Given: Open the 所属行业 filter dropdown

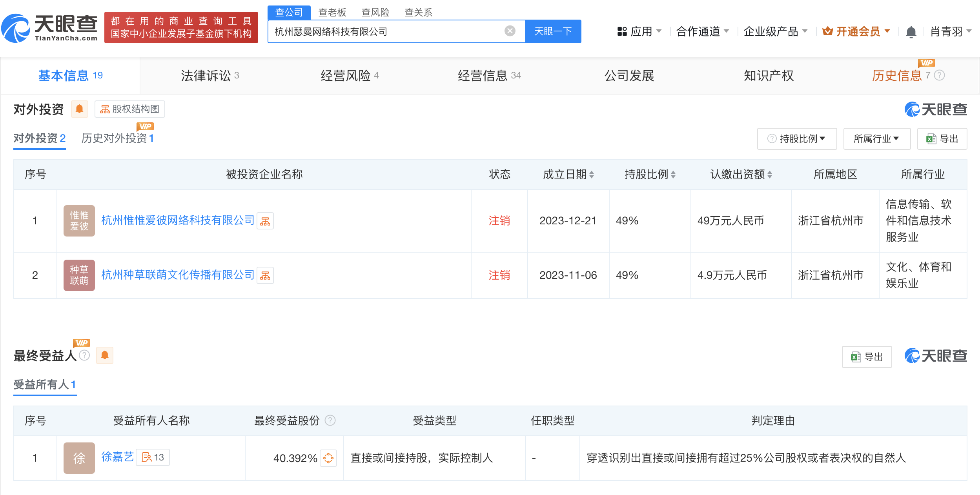Looking at the screenshot, I should [x=877, y=139].
